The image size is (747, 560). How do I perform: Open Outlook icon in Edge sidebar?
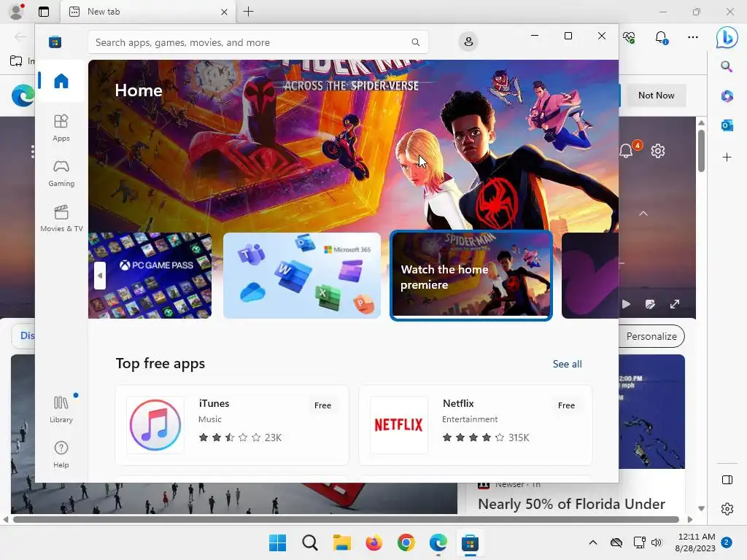tap(727, 125)
